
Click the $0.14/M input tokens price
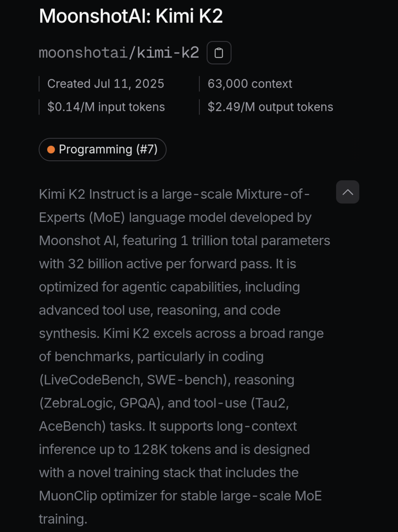pyautogui.click(x=106, y=107)
